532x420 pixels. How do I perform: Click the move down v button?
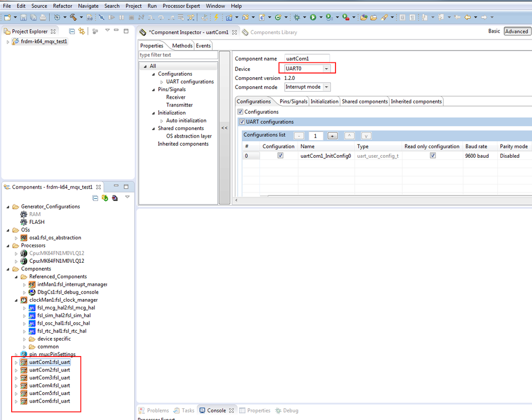366,136
